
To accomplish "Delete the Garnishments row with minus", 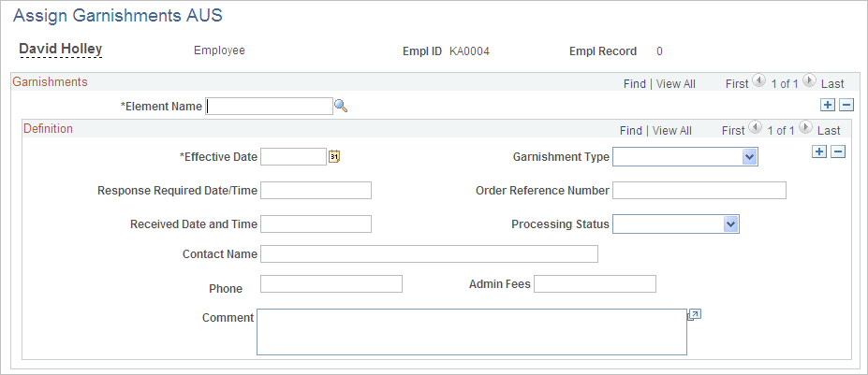I will pos(846,105).
